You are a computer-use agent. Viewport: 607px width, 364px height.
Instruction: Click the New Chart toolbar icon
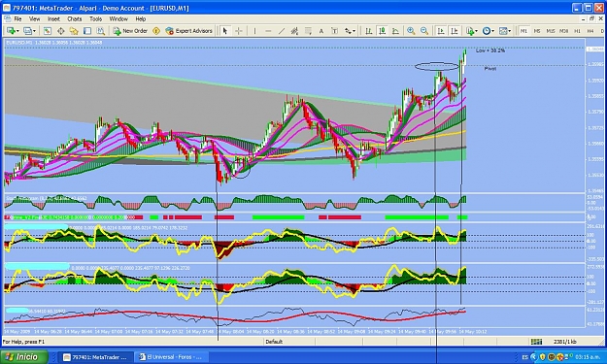pos(11,31)
